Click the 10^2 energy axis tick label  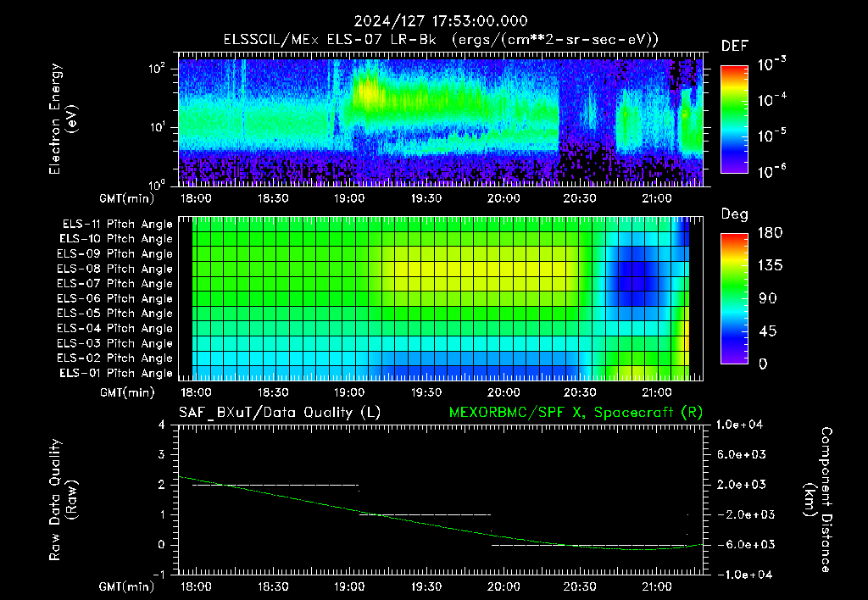[x=157, y=69]
